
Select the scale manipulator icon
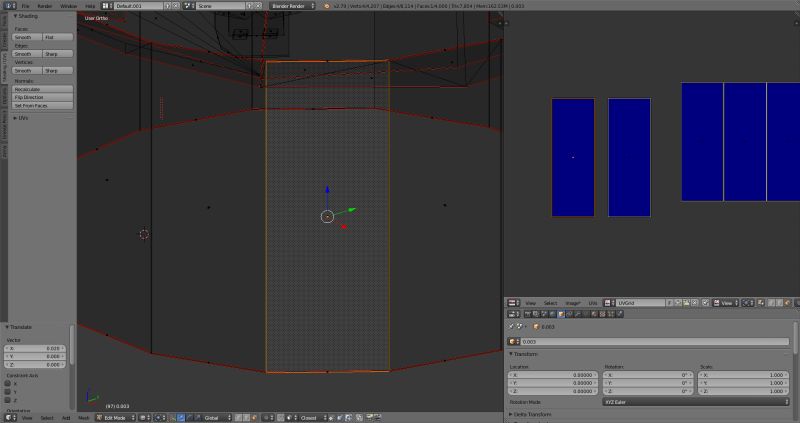tap(197, 418)
